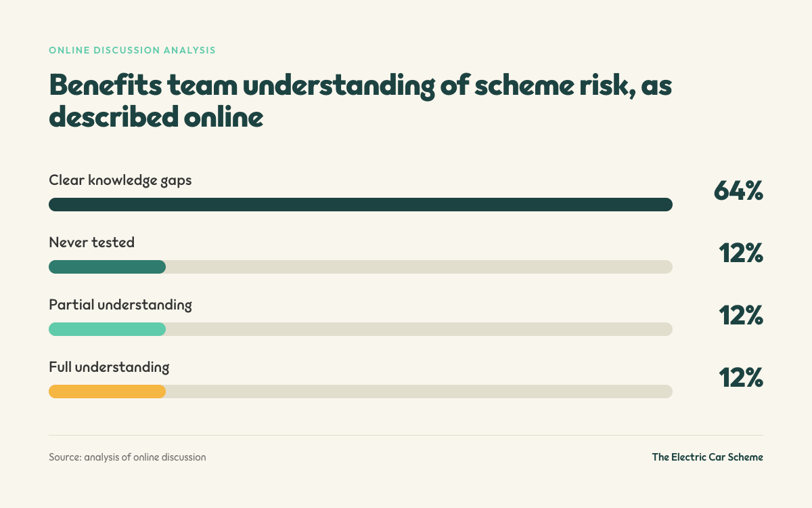Select the 'Clear knowledge gaps' label

pos(120,180)
